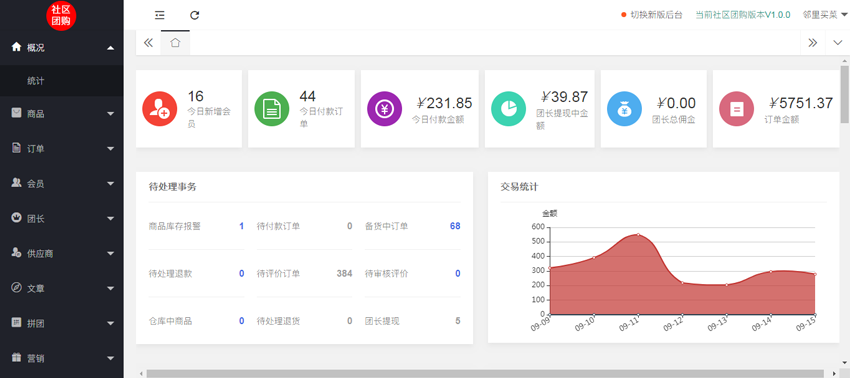Open the 商品 menu label

tap(36, 114)
